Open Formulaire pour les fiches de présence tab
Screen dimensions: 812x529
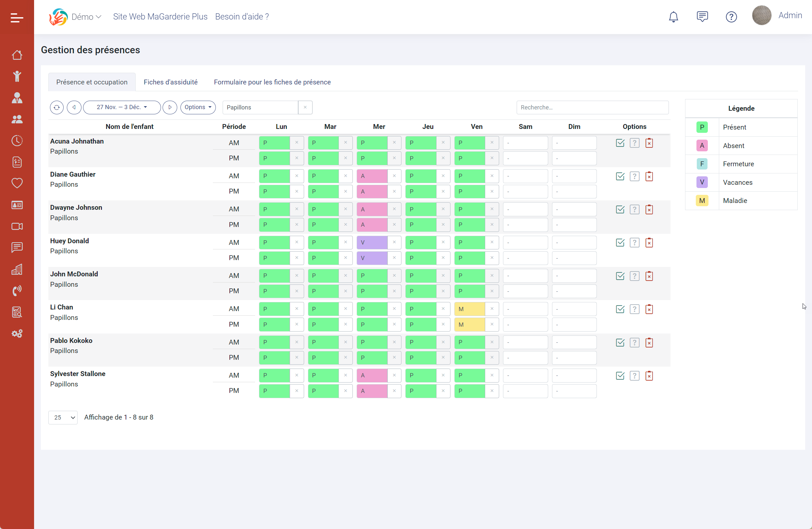[x=272, y=82]
